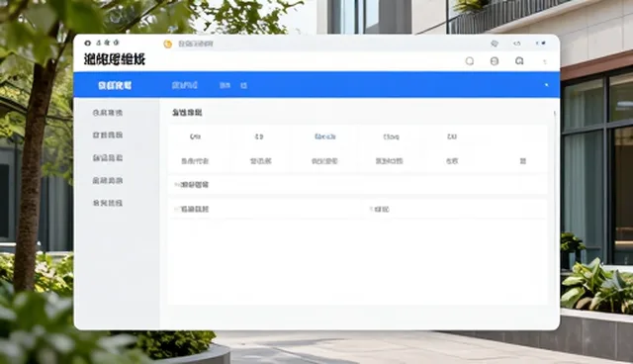Open the second item in the left sidebar
The image size is (633, 364).
108,135
